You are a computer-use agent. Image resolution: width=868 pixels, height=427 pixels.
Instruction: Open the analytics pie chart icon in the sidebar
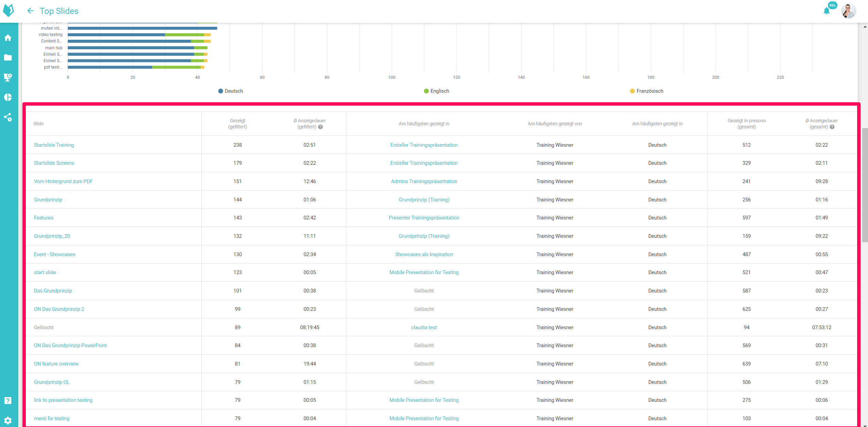[x=8, y=97]
